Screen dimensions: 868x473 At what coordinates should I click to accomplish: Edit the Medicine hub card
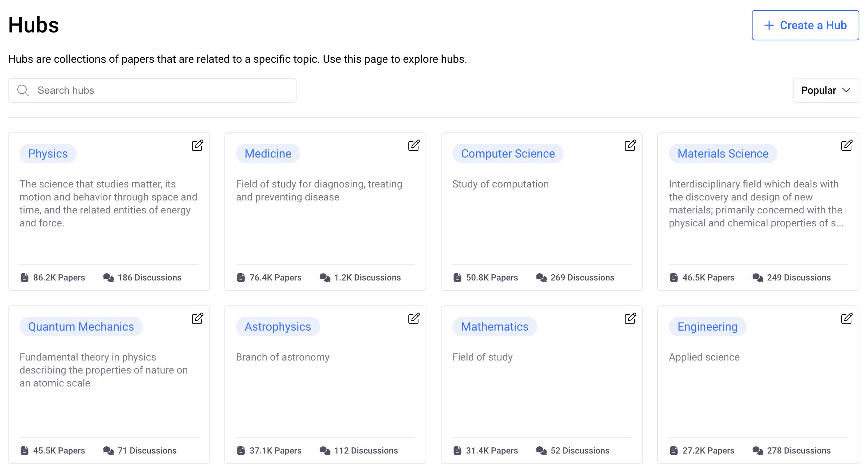click(x=414, y=145)
